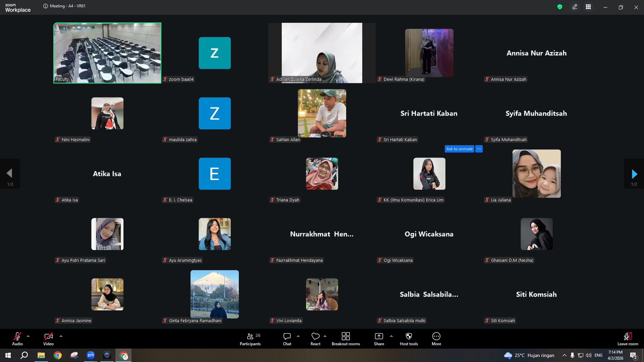Screen dimensions: 644x362
Task: Click the Atika Isa name tile
Action: 107,174
